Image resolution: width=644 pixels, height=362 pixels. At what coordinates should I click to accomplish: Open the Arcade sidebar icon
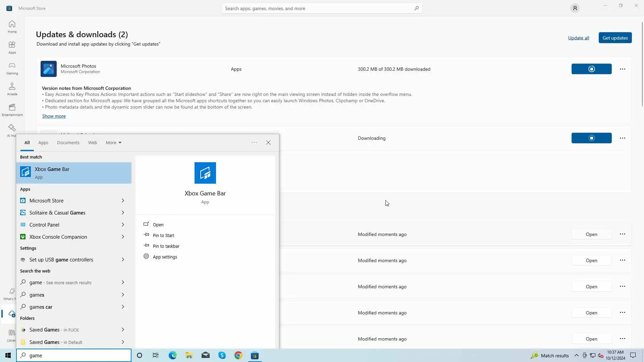click(12, 89)
